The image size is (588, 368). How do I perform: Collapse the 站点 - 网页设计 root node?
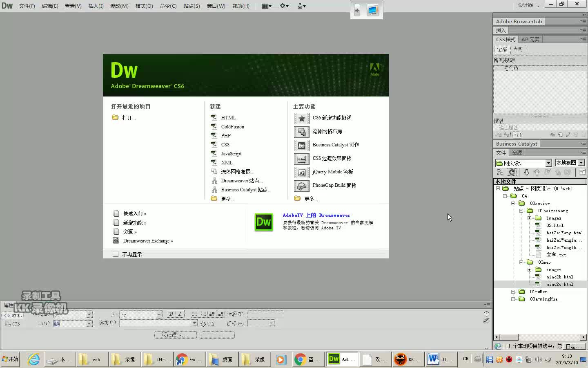pos(498,188)
